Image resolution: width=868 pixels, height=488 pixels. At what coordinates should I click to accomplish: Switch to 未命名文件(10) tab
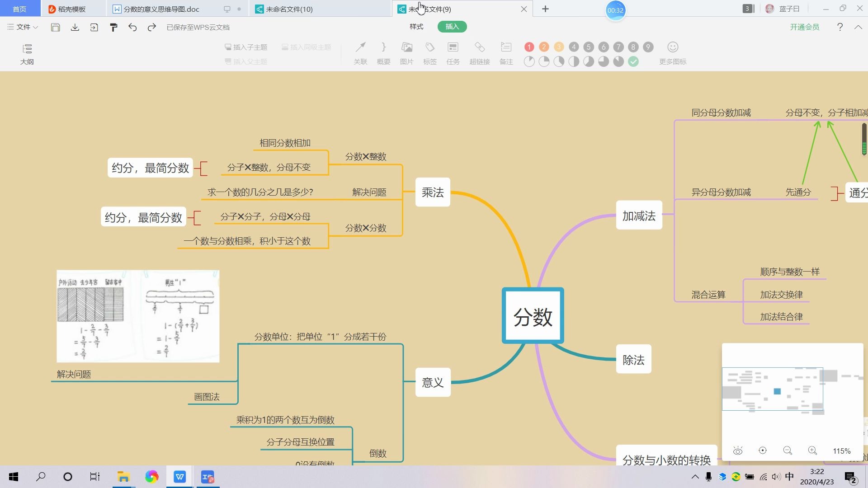coord(289,9)
